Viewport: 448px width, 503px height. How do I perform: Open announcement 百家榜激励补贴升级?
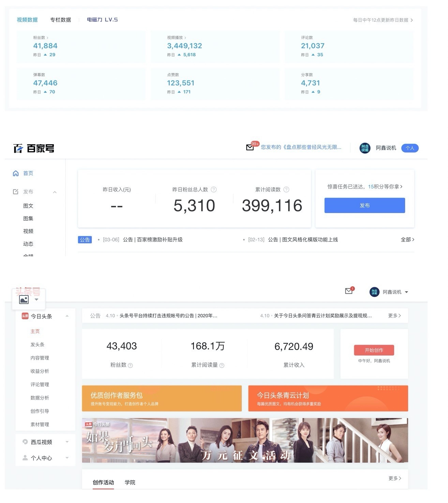tap(153, 240)
